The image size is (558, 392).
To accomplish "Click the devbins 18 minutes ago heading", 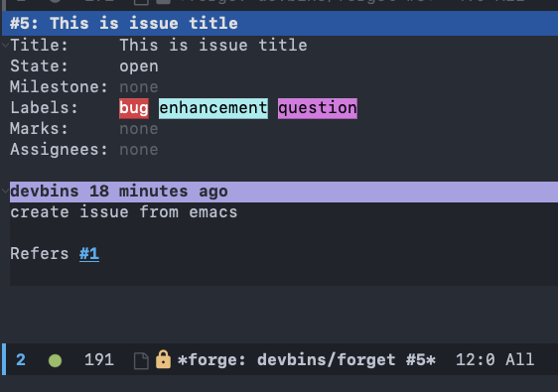I will (119, 192).
